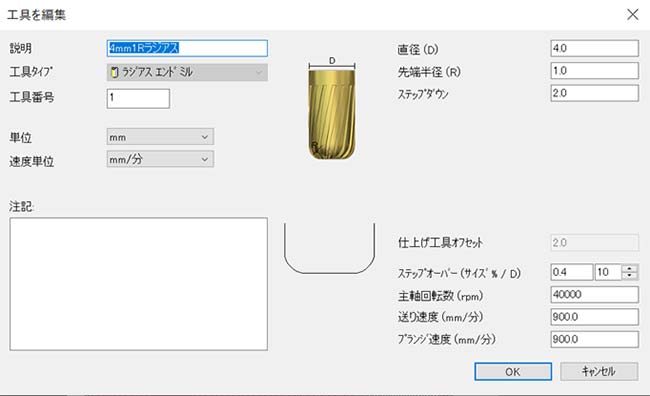Click the gold radius end mill image

tap(332, 114)
